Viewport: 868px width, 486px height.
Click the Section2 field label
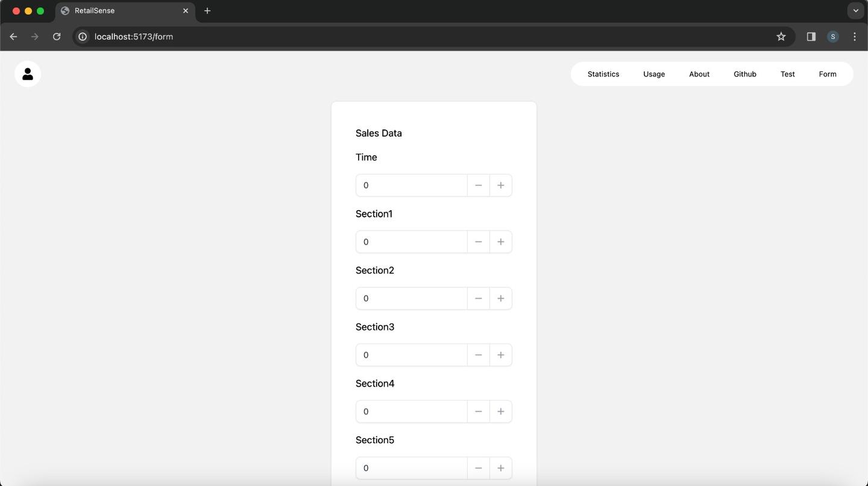point(375,270)
